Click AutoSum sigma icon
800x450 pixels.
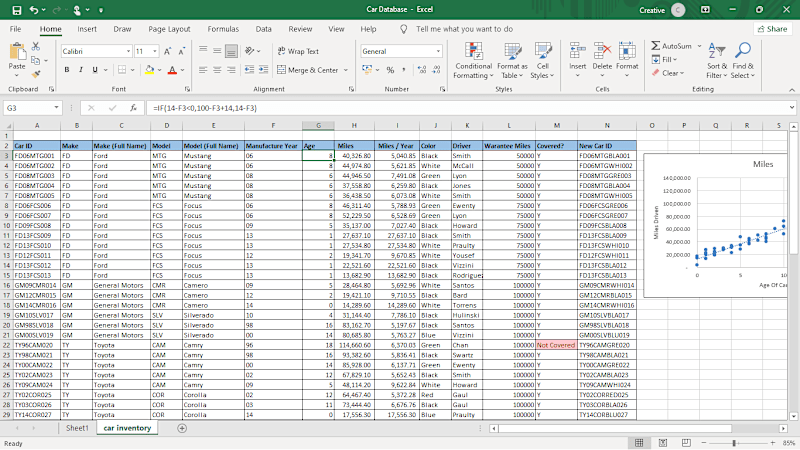tap(656, 46)
